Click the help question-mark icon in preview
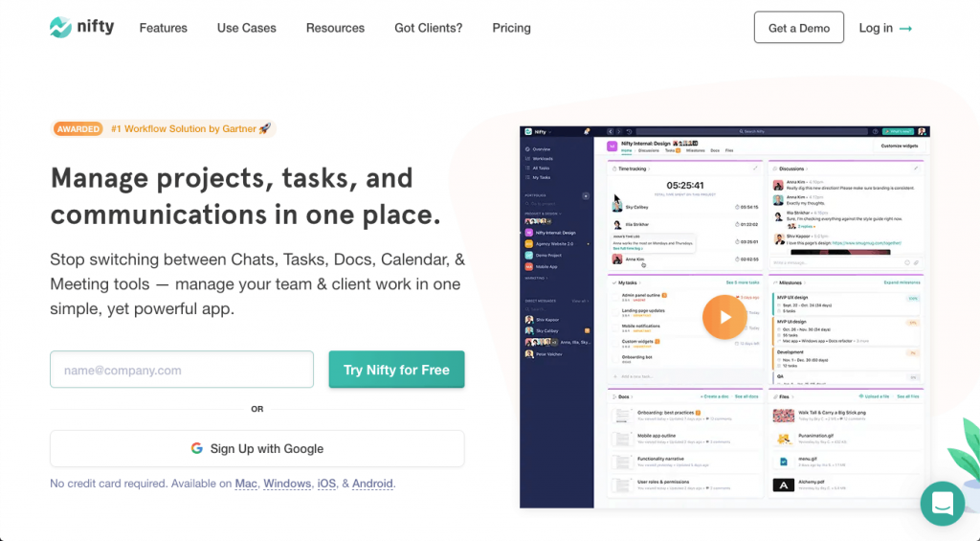Viewport: 980px width, 541px height. coord(876,132)
